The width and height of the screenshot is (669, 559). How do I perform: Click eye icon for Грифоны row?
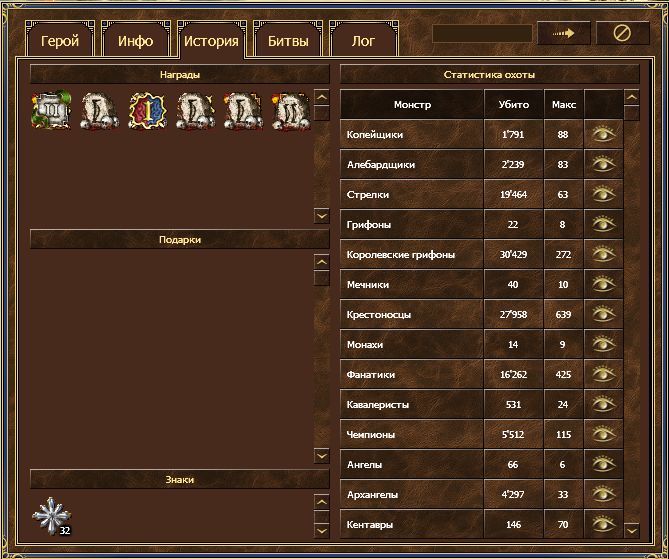click(x=603, y=224)
